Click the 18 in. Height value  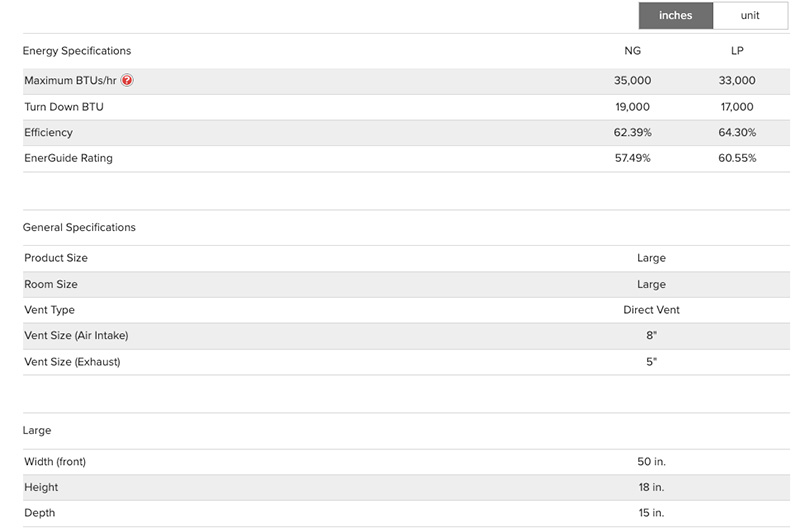pyautogui.click(x=651, y=487)
